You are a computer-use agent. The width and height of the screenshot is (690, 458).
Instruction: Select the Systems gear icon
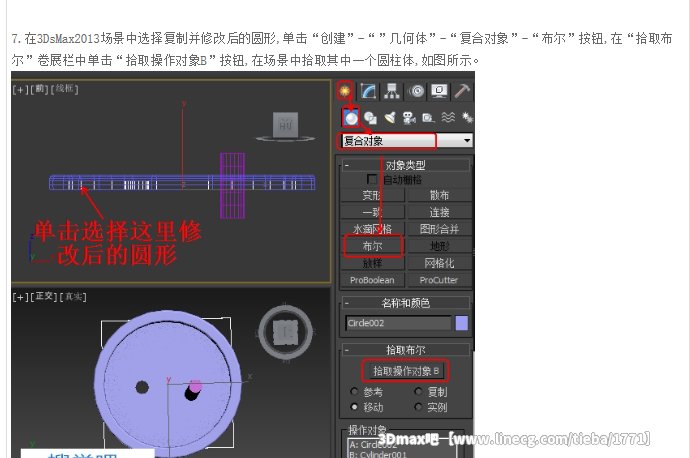(x=466, y=117)
